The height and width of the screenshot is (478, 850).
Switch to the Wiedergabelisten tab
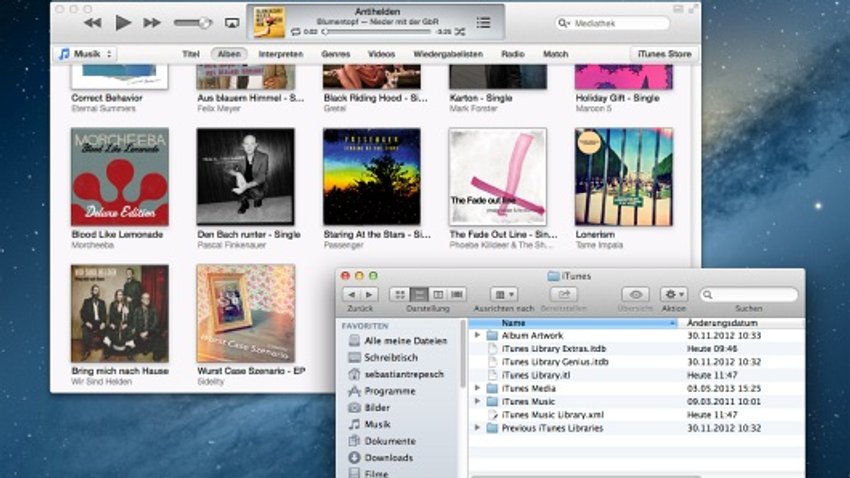pyautogui.click(x=448, y=54)
